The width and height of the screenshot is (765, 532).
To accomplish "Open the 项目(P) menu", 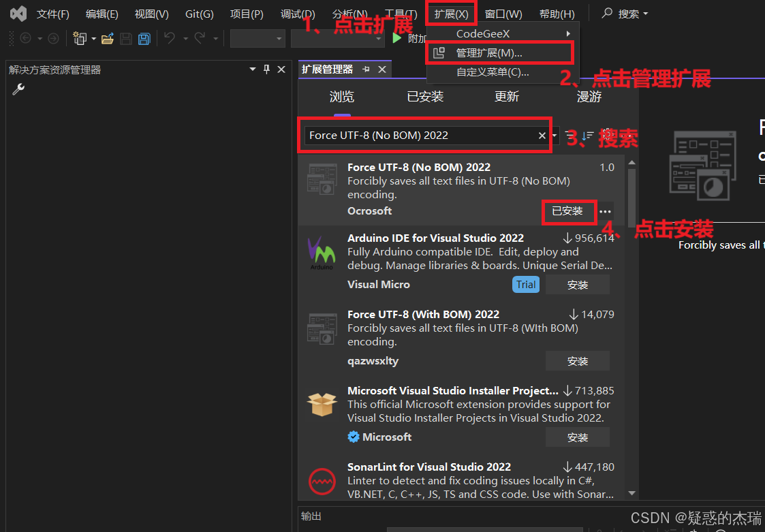I will pyautogui.click(x=247, y=14).
